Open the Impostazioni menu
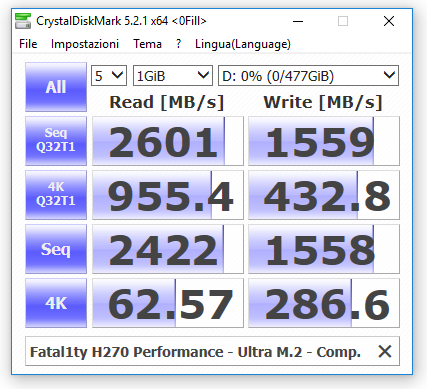Viewport: 427px width, 389px height. click(x=85, y=44)
